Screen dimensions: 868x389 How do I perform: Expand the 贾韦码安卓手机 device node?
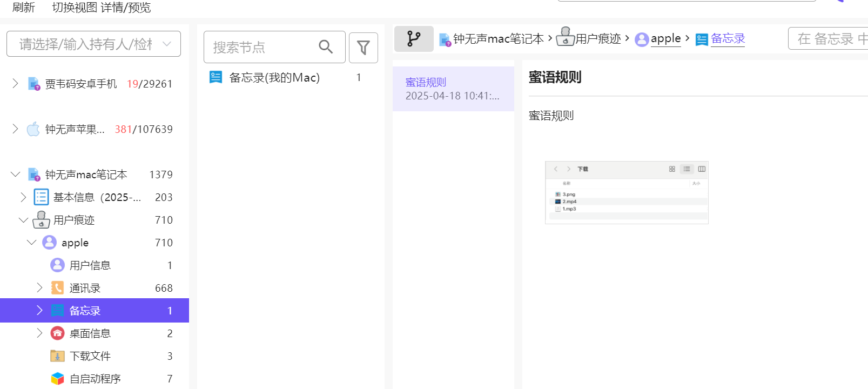coord(15,84)
